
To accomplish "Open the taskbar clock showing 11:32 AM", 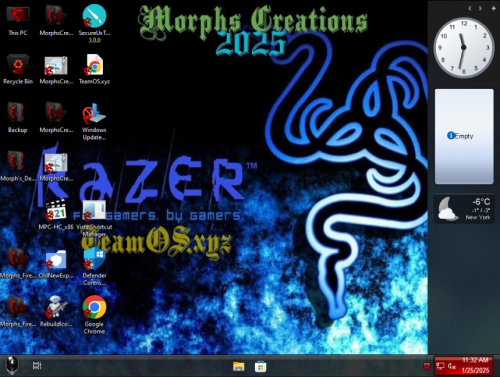I will (x=475, y=365).
